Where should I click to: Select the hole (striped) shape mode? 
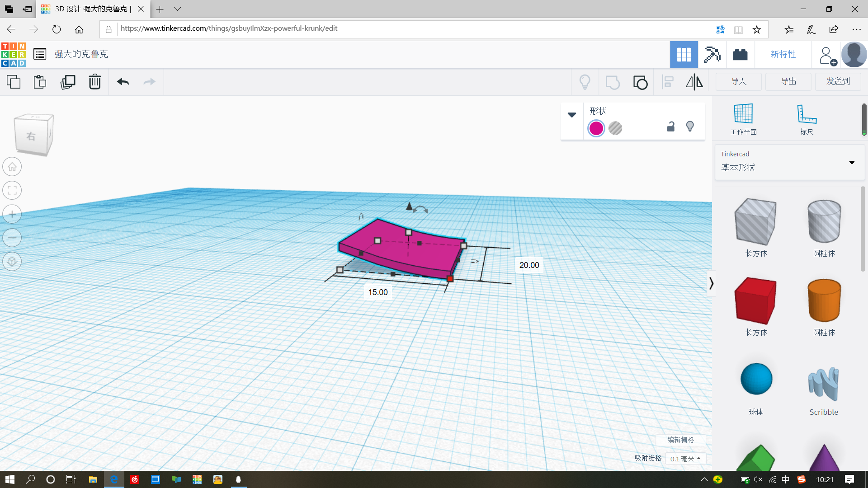[x=615, y=128]
